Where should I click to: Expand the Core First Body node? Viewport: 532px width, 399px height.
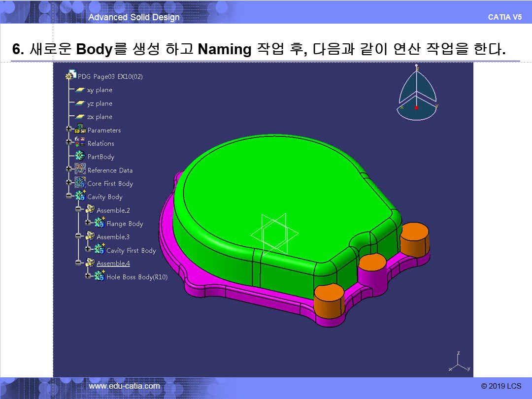click(x=69, y=183)
